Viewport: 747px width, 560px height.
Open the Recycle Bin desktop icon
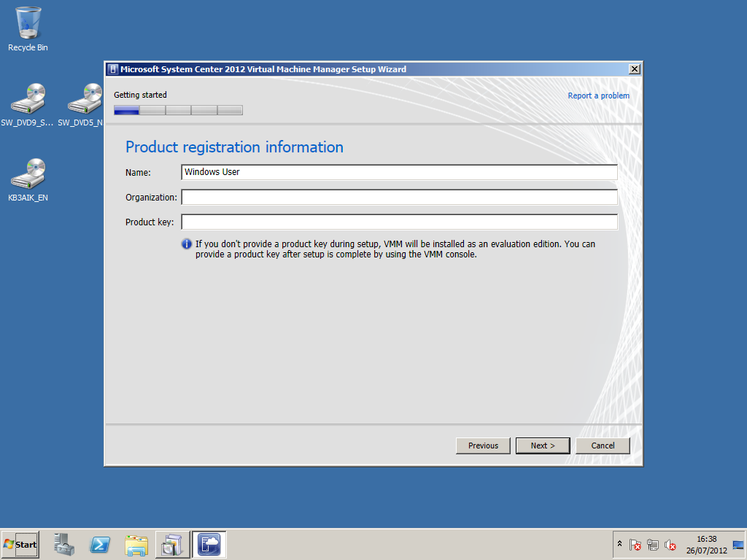pyautogui.click(x=28, y=28)
